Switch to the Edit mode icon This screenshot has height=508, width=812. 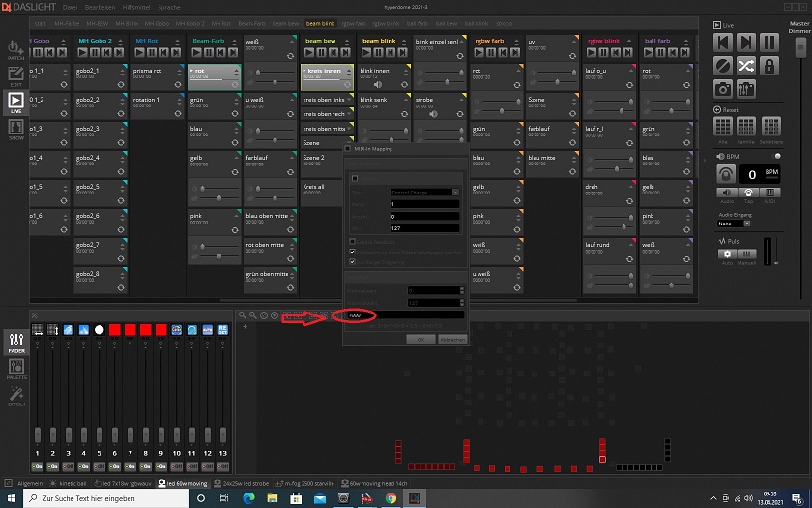click(x=15, y=76)
